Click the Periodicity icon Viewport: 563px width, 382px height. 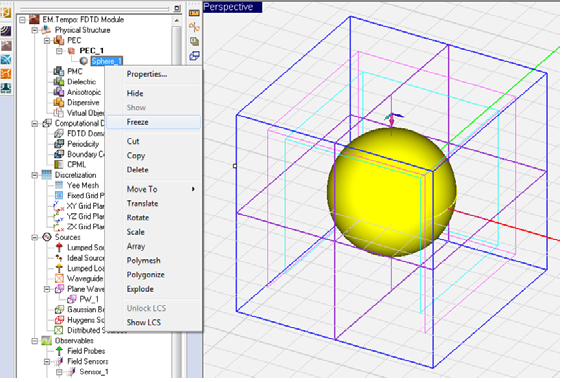coord(59,144)
